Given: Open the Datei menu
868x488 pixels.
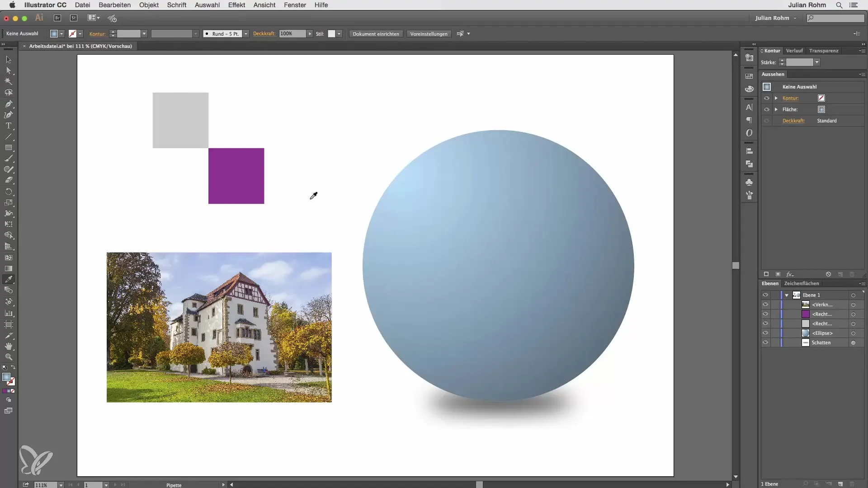Looking at the screenshot, I should tap(82, 5).
